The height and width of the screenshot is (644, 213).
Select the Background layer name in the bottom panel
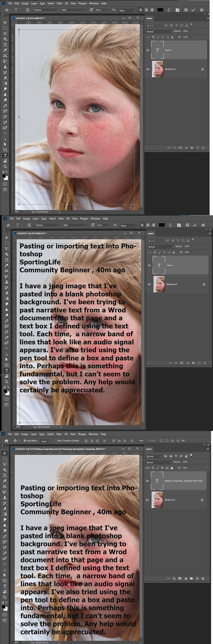coord(170,500)
